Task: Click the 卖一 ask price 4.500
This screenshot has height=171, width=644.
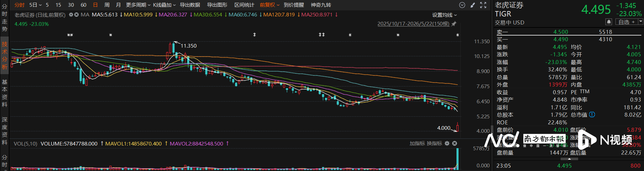Action: click(561, 32)
